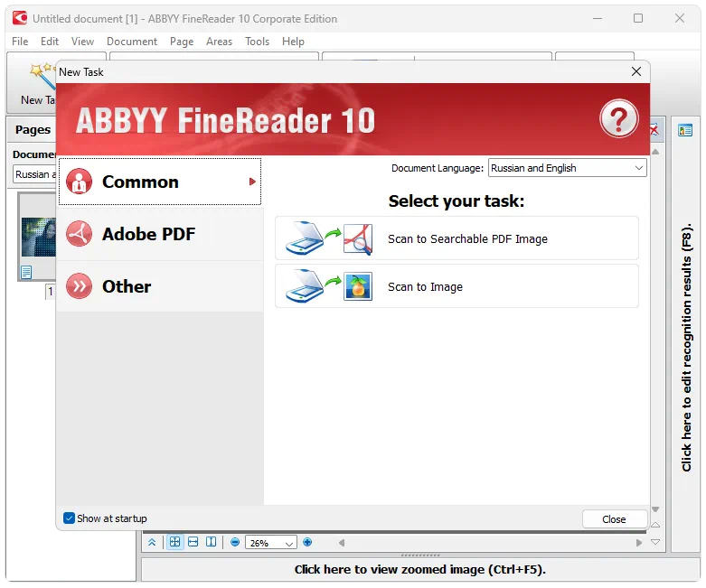Select the Best Fit zoom icon
The image size is (706, 588).
174,542
